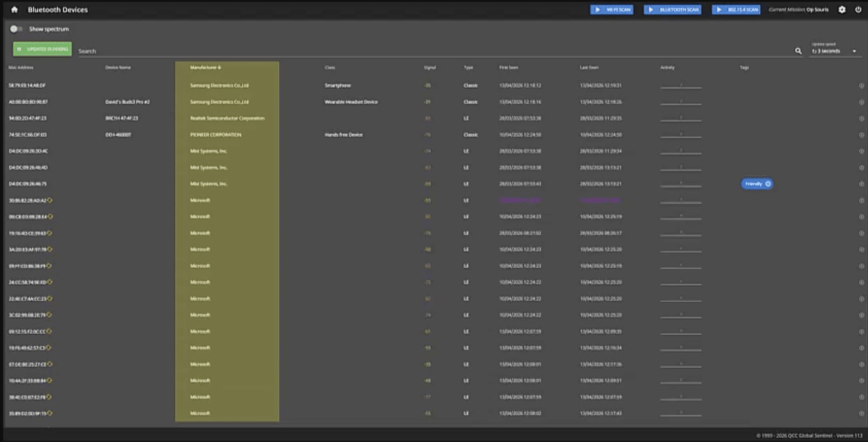
Task: Open the info icon for the Smartphone row
Action: (x=861, y=86)
